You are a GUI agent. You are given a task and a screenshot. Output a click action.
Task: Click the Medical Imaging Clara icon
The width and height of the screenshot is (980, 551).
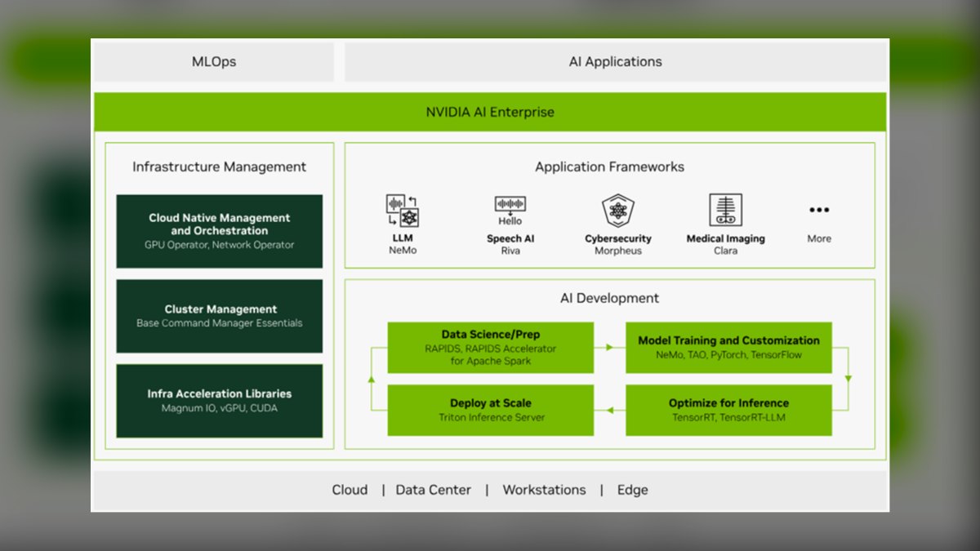pyautogui.click(x=725, y=211)
